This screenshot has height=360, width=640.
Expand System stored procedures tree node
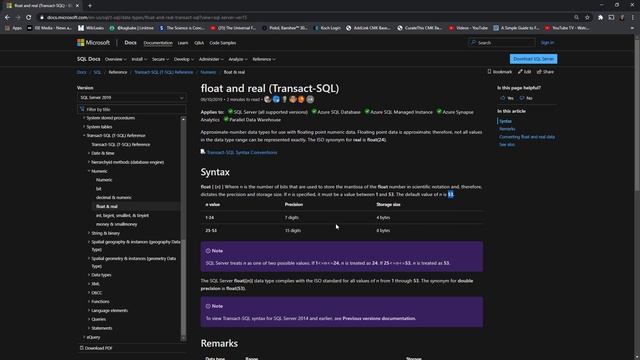(84, 118)
